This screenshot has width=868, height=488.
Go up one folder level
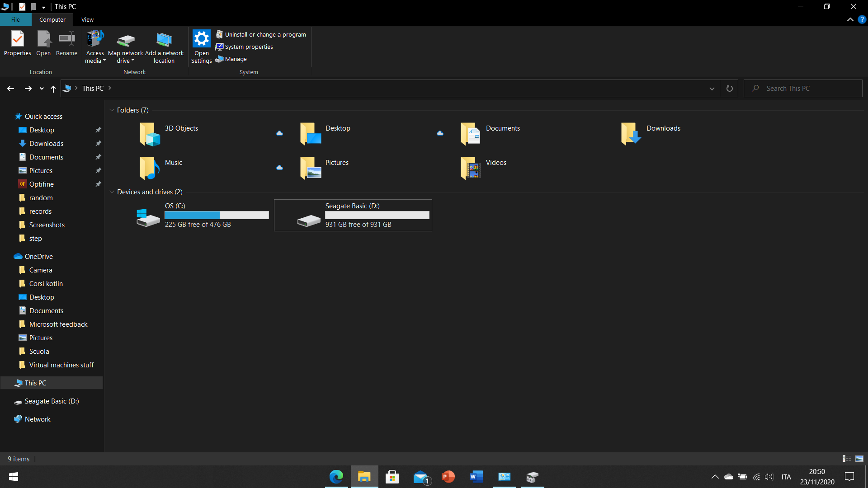[53, 89]
